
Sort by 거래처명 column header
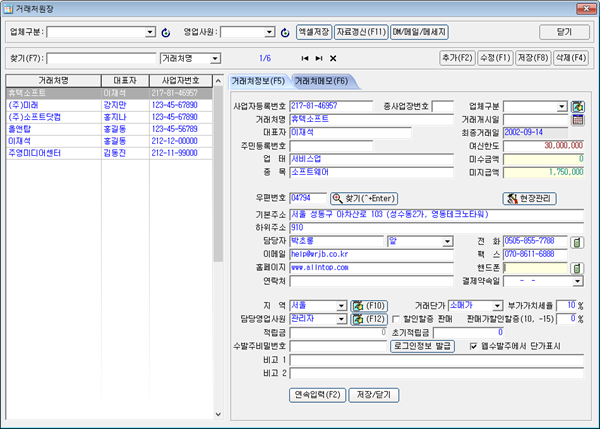[54, 80]
